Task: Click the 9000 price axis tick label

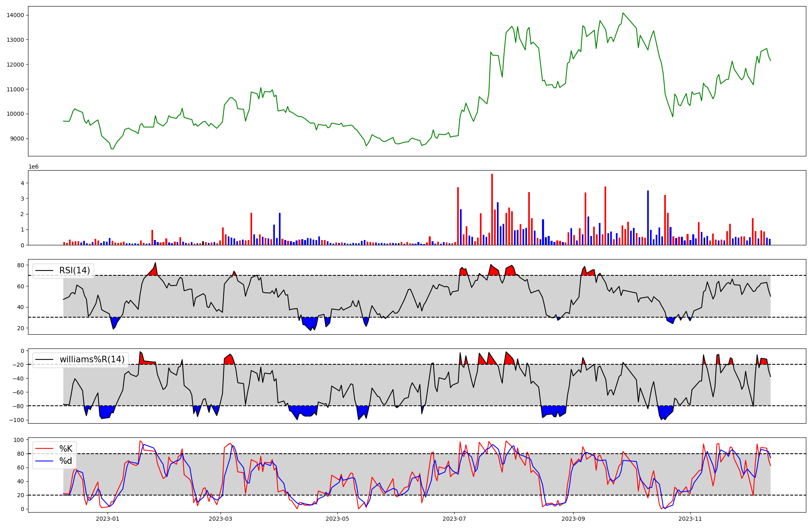Action: tap(17, 138)
